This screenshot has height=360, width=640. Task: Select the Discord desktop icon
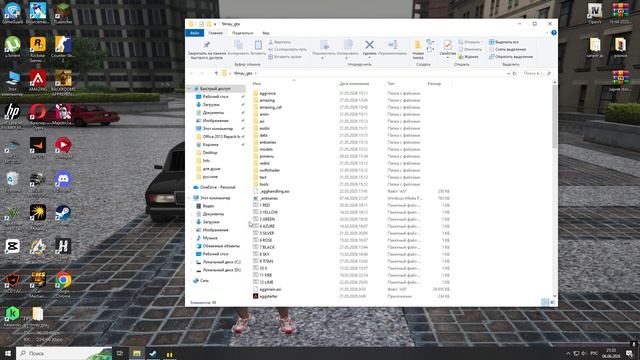pos(63,182)
